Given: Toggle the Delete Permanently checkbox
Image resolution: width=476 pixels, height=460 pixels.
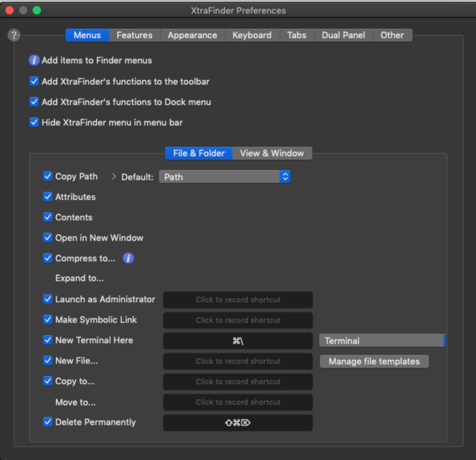Looking at the screenshot, I should click(48, 422).
